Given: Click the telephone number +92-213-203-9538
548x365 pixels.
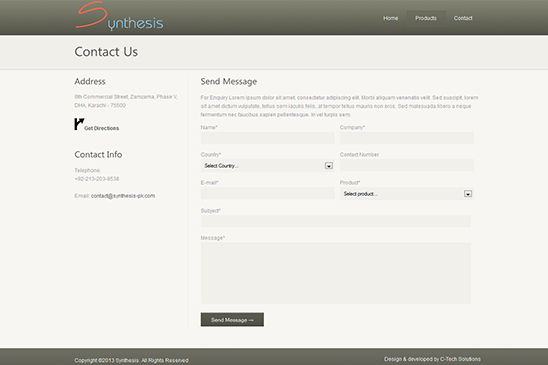Looking at the screenshot, I should coord(96,179).
